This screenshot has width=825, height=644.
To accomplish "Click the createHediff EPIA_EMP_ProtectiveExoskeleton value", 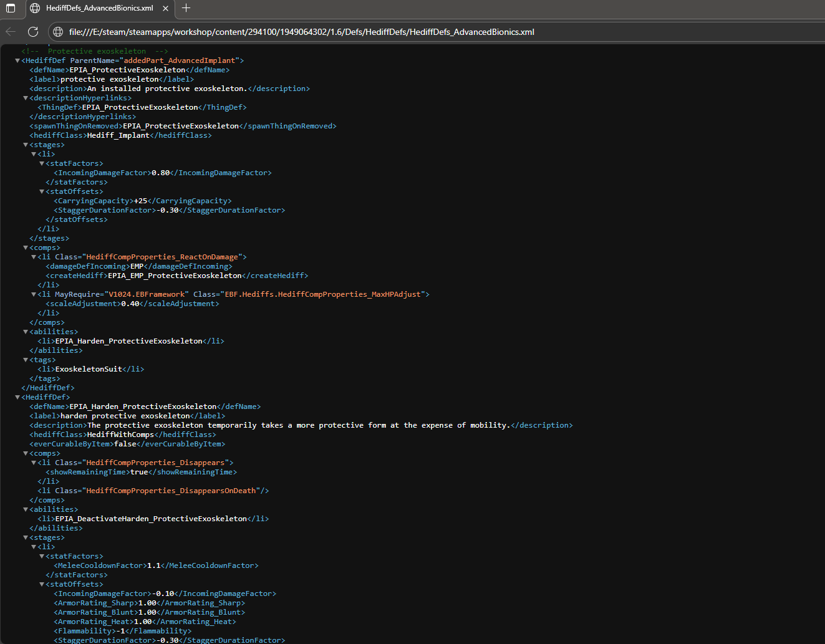I will tap(175, 276).
